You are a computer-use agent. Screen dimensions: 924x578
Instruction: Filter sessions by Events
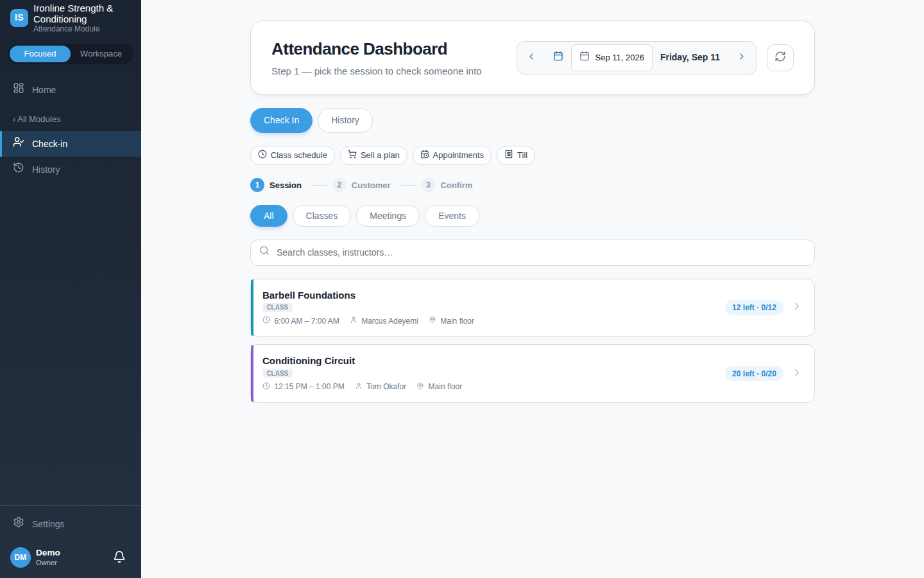[452, 216]
